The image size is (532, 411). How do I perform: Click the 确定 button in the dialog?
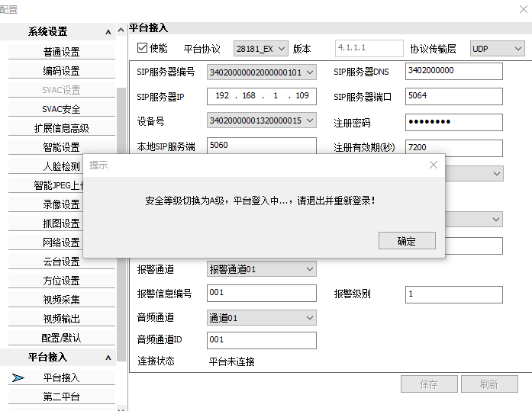[x=407, y=241]
